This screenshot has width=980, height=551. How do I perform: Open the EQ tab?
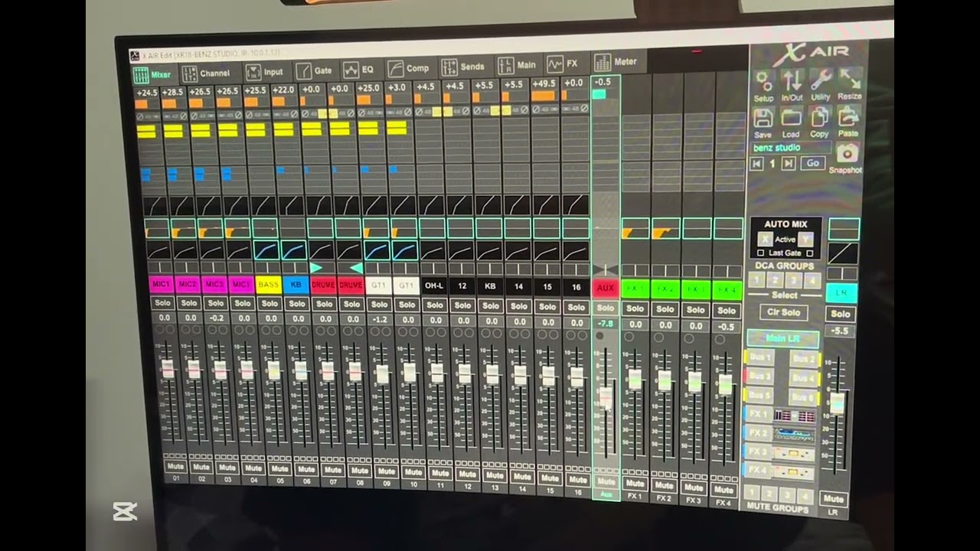[360, 69]
